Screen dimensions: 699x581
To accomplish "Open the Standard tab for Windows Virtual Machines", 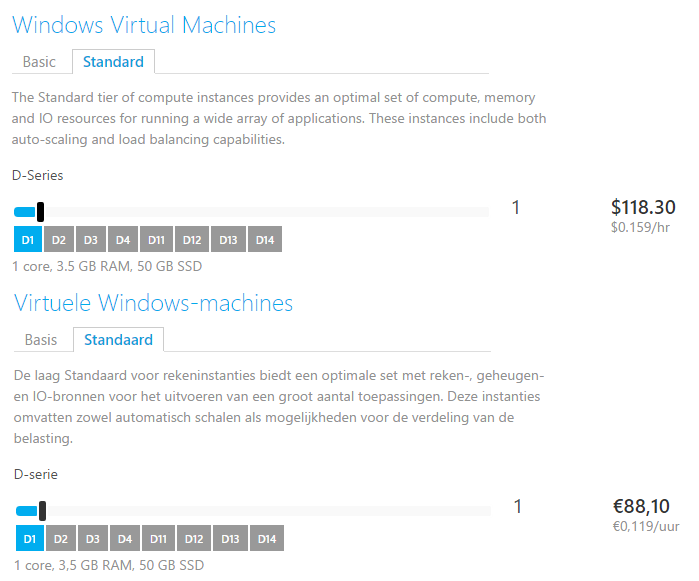I will [113, 62].
